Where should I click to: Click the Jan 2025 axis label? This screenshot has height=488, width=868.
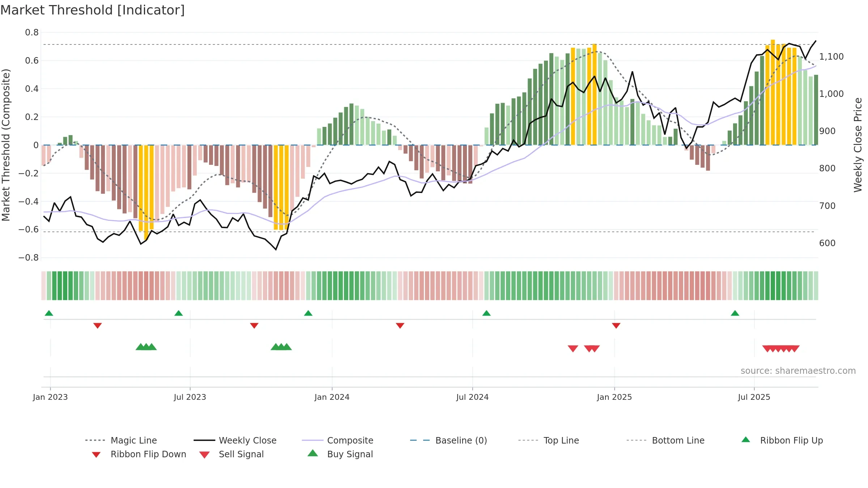[x=614, y=397]
